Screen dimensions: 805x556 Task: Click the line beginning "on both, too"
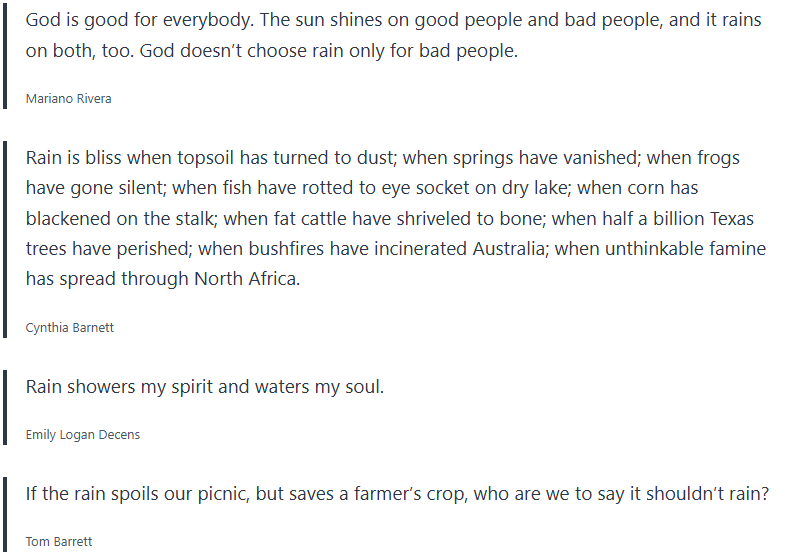tap(272, 51)
